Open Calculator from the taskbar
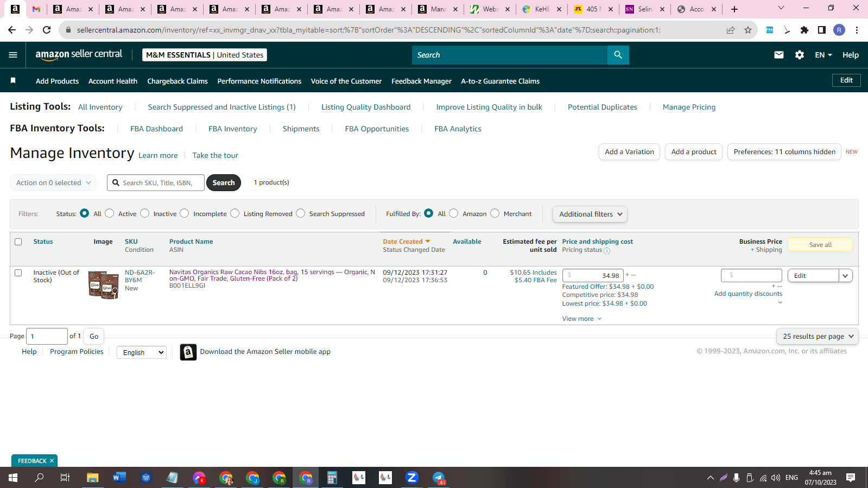Viewport: 868px width, 488px height. click(332, 478)
